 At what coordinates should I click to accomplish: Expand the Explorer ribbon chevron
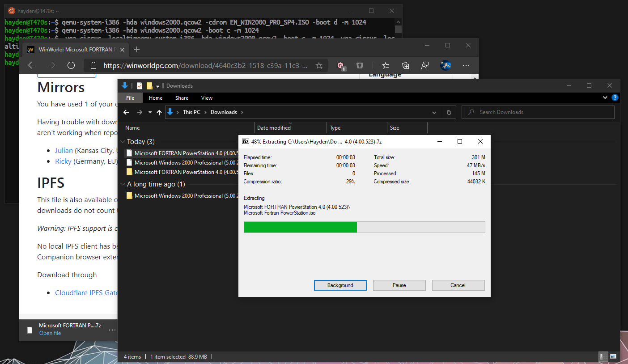click(606, 97)
